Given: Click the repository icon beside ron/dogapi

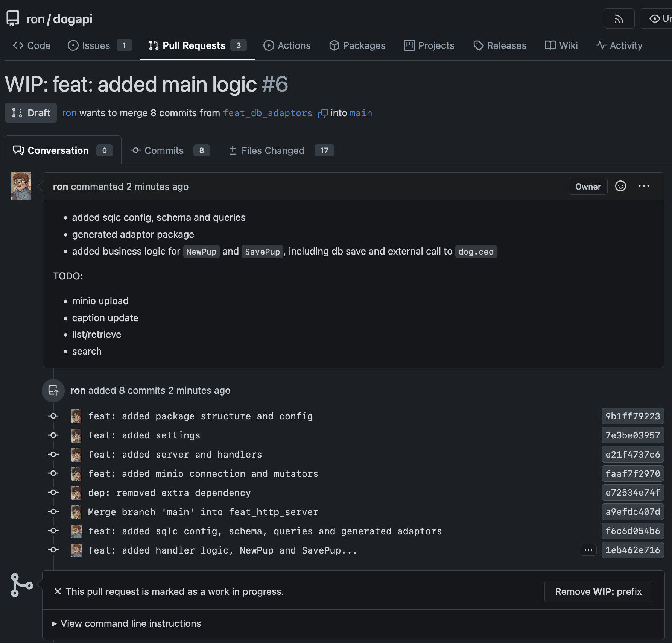Looking at the screenshot, I should click(13, 18).
